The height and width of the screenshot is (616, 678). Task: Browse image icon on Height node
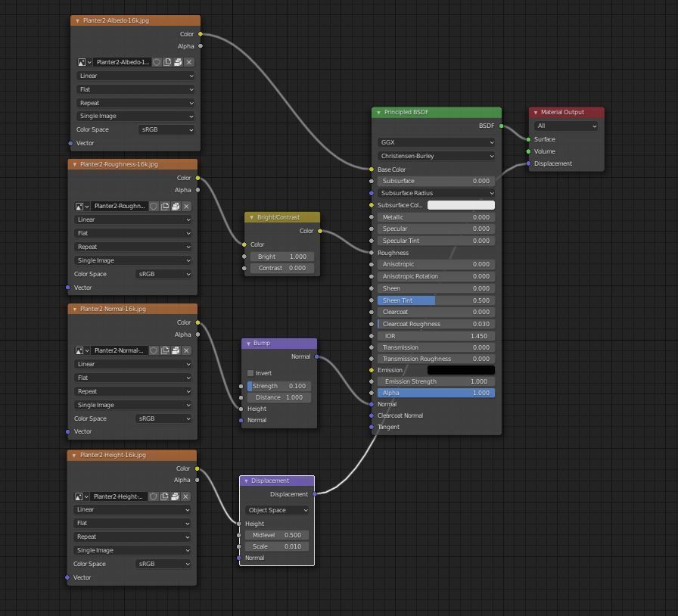[81, 496]
